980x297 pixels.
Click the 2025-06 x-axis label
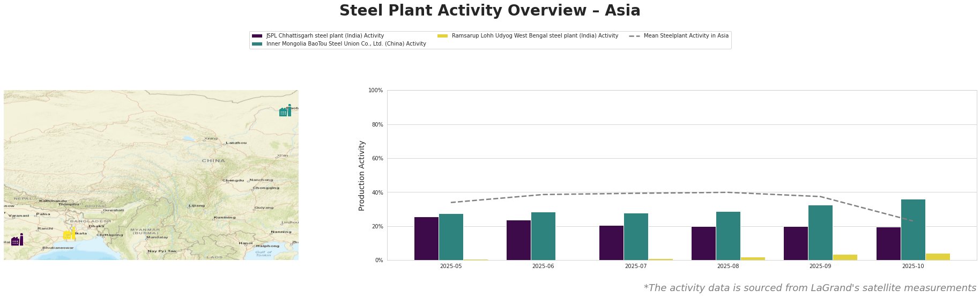543,266
